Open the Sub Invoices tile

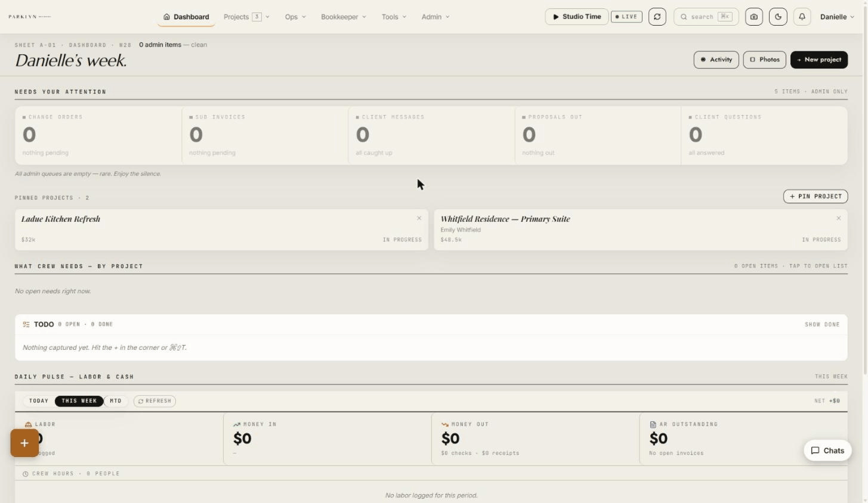coord(265,135)
